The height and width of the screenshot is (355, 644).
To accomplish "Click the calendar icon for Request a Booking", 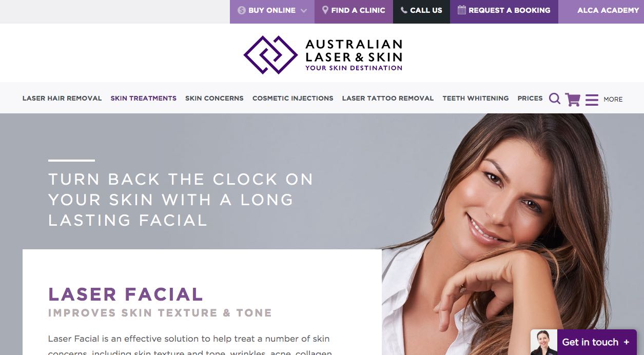I will tap(461, 10).
